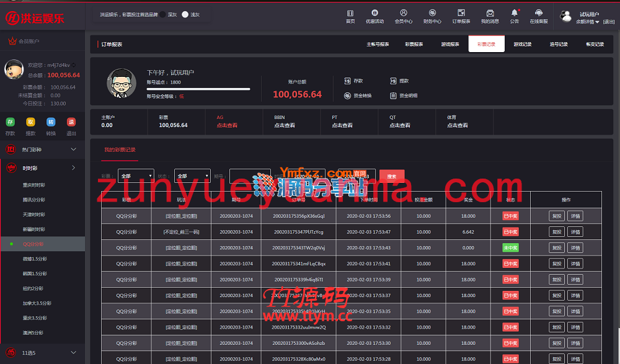Click the red 搜索 search button
The image size is (620, 364).
tap(391, 176)
